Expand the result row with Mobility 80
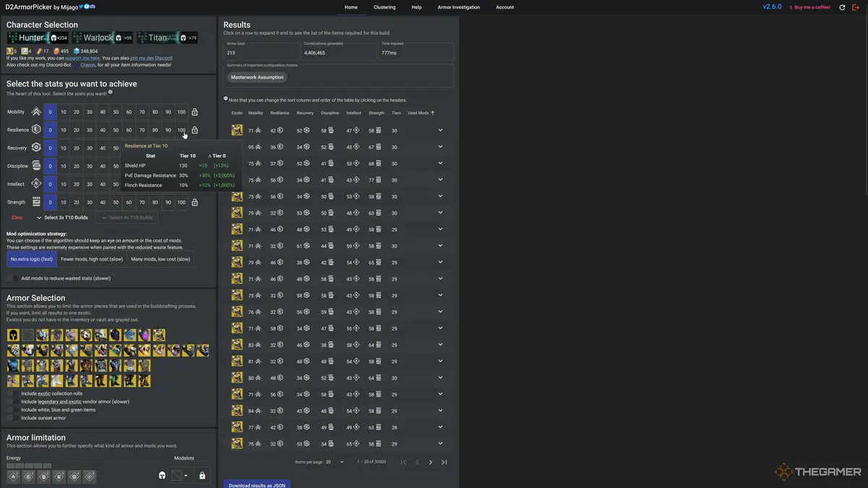Screen dimensions: 868x488 (x=441, y=377)
